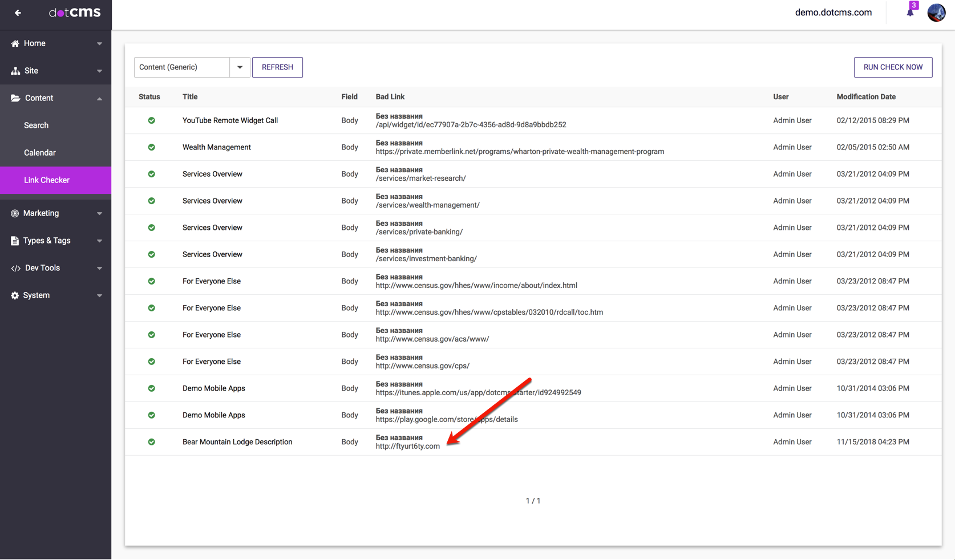This screenshot has width=955, height=560.
Task: Click green status check for YouTube Remote Widget Call
Action: [x=151, y=120]
